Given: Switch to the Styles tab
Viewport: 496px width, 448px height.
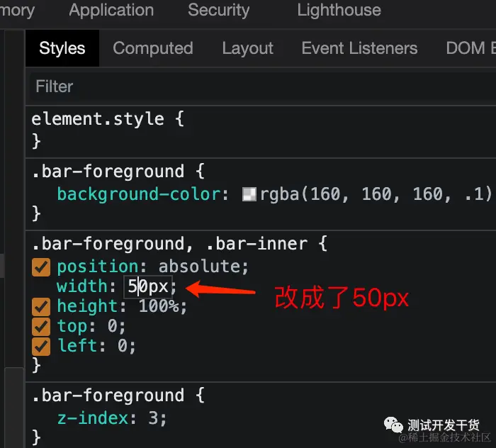Looking at the screenshot, I should (62, 48).
